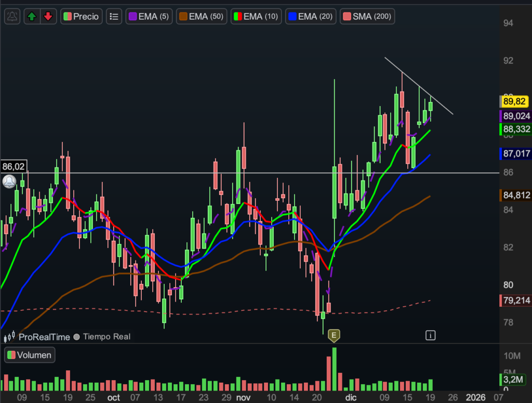Open the Precio settings dropdown
Image resolution: width=532 pixels, height=403 pixels.
coord(81,16)
